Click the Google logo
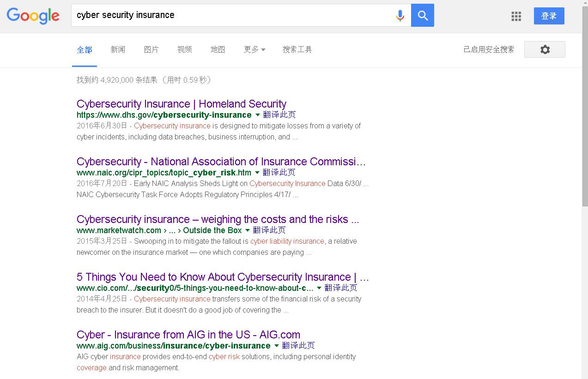This screenshot has height=379, width=588. click(33, 16)
